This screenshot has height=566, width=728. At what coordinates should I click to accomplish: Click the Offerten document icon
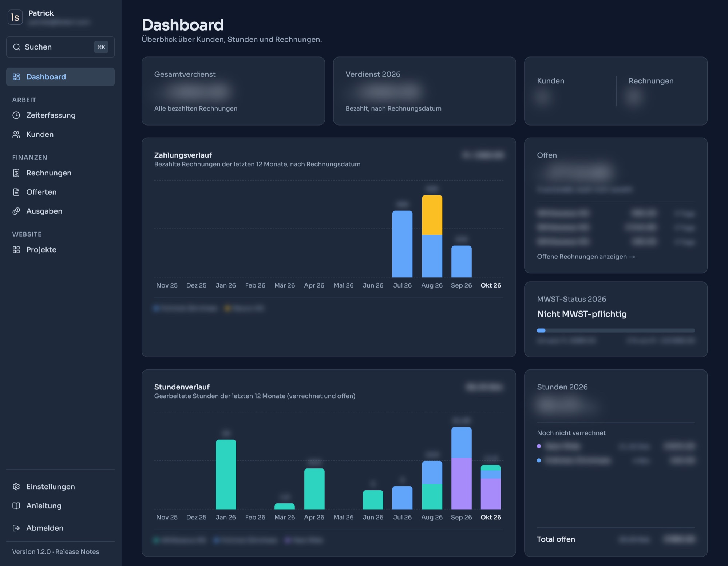pyautogui.click(x=16, y=192)
